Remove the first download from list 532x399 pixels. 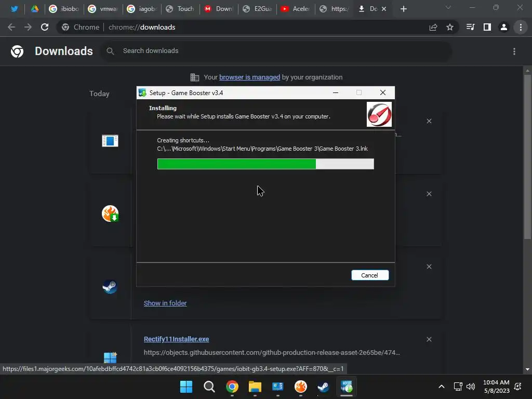(429, 121)
